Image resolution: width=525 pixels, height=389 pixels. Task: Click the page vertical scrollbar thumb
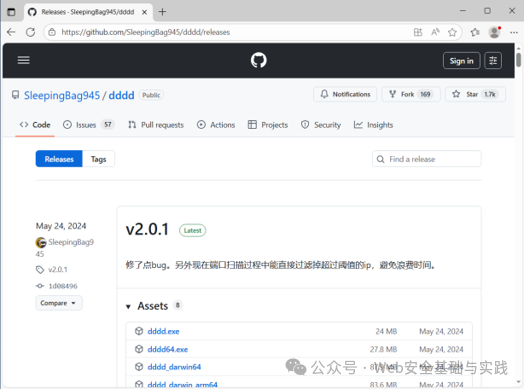tap(518, 60)
